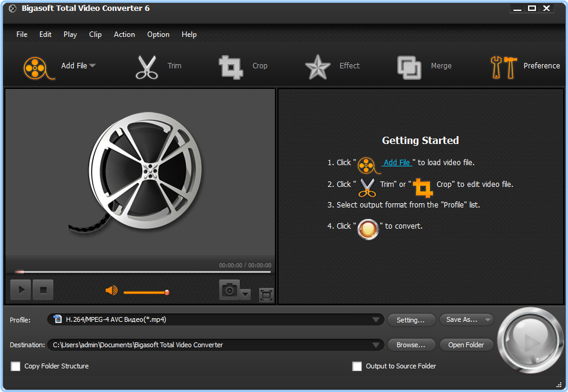Start conversion with the big round button
This screenshot has height=392, width=568.
[x=530, y=340]
